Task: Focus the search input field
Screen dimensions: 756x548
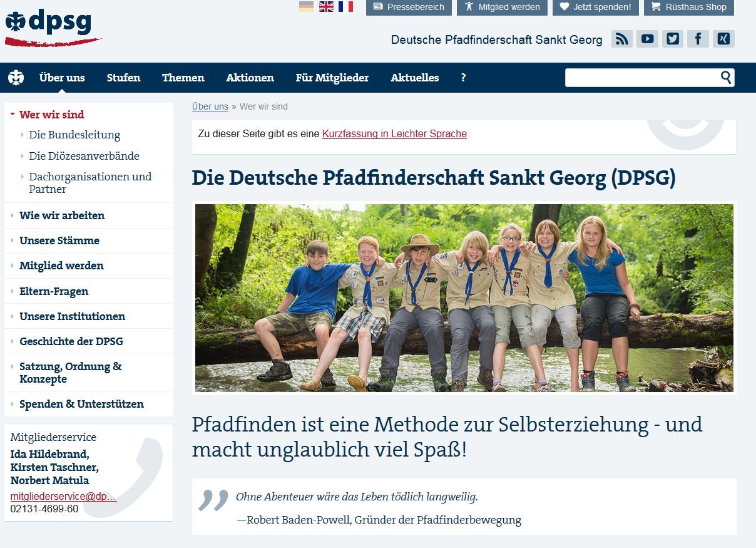Action: coord(642,78)
